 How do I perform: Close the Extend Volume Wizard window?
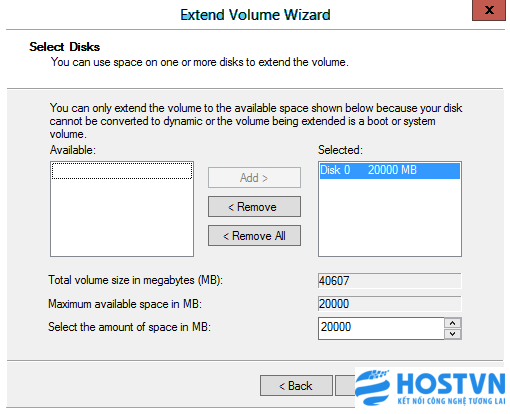pos(489,10)
